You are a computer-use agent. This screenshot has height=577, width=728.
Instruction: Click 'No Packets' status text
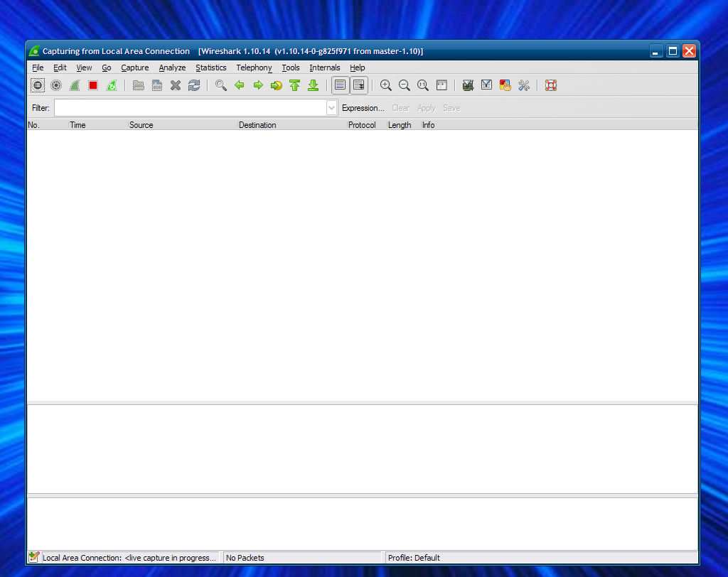point(245,558)
